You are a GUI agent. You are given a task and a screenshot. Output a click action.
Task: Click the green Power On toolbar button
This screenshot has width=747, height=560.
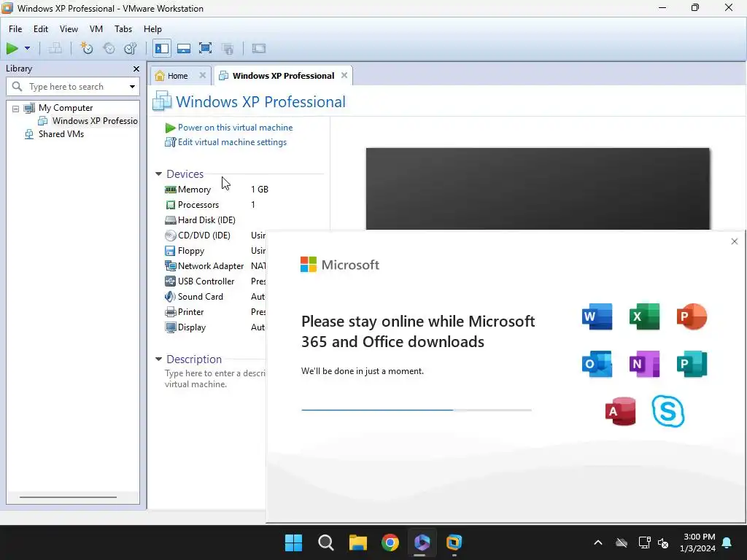coord(12,48)
